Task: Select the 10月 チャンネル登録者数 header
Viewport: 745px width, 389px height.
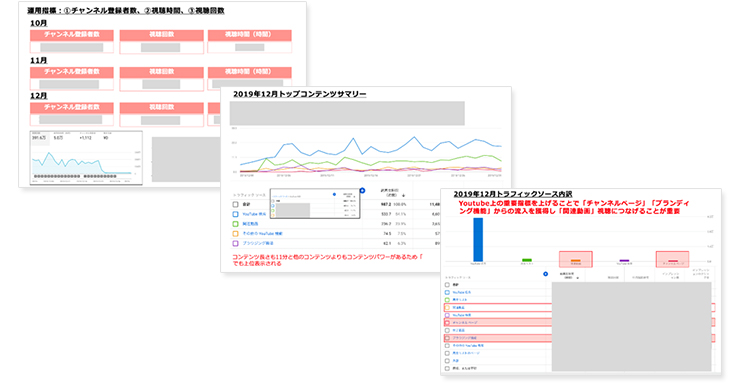Action: [x=72, y=35]
